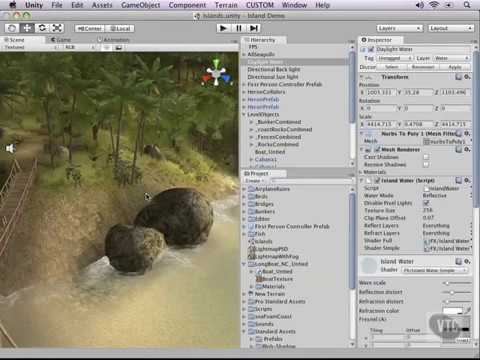Select the Move tool in toolbar
The height and width of the screenshot is (360, 480).
pyautogui.click(x=27, y=28)
